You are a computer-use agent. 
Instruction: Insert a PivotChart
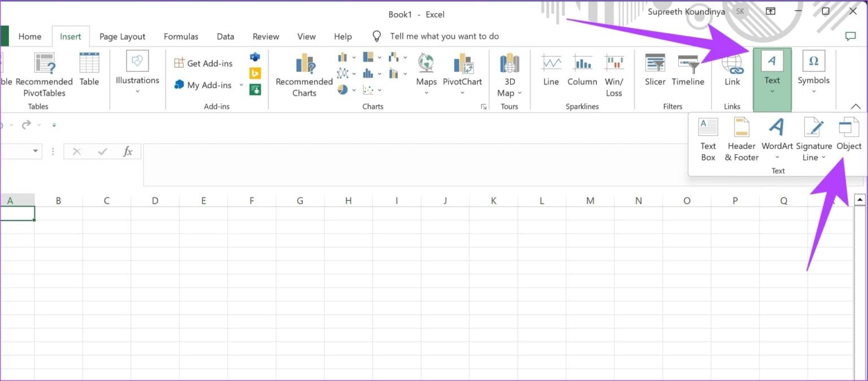click(462, 71)
